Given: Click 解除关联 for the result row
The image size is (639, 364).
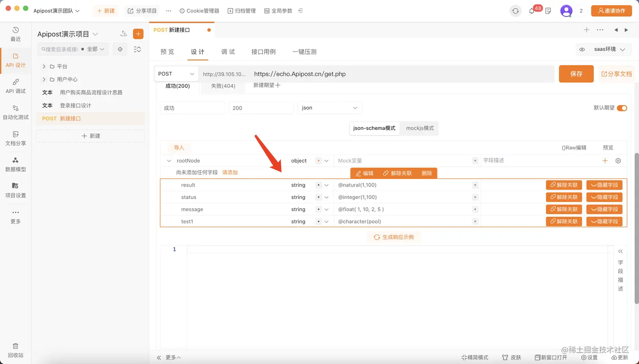Looking at the screenshot, I should click(x=564, y=185).
